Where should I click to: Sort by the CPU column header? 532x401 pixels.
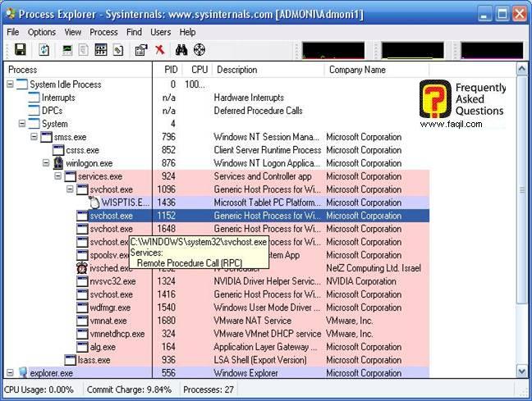tap(198, 70)
